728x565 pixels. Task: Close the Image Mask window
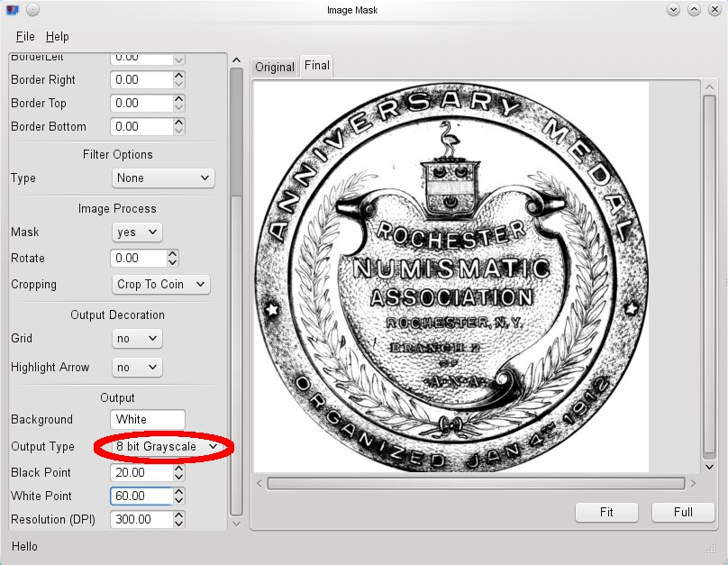coord(714,9)
